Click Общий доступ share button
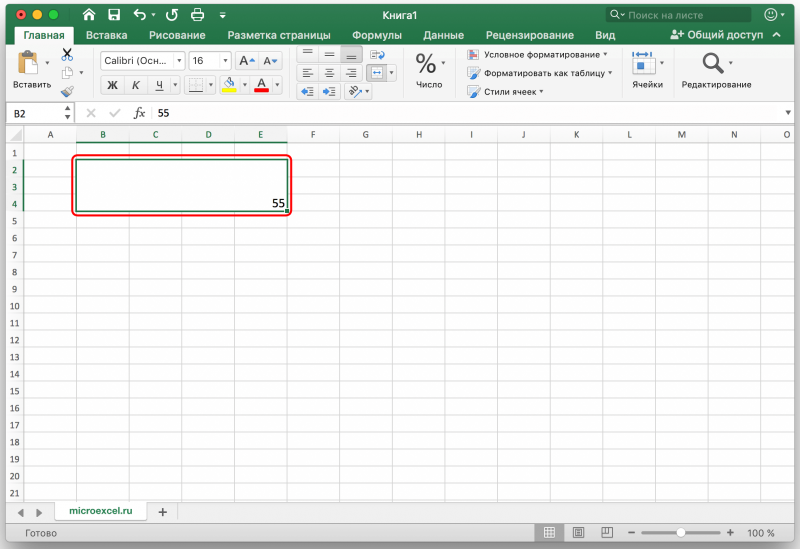Viewport: 800px width, 549px height. 716,35
